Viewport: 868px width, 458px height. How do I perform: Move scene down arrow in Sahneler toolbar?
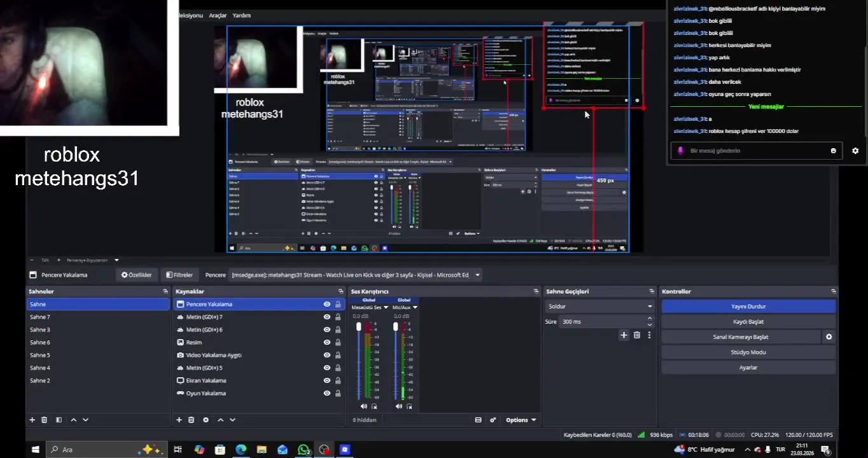point(85,420)
